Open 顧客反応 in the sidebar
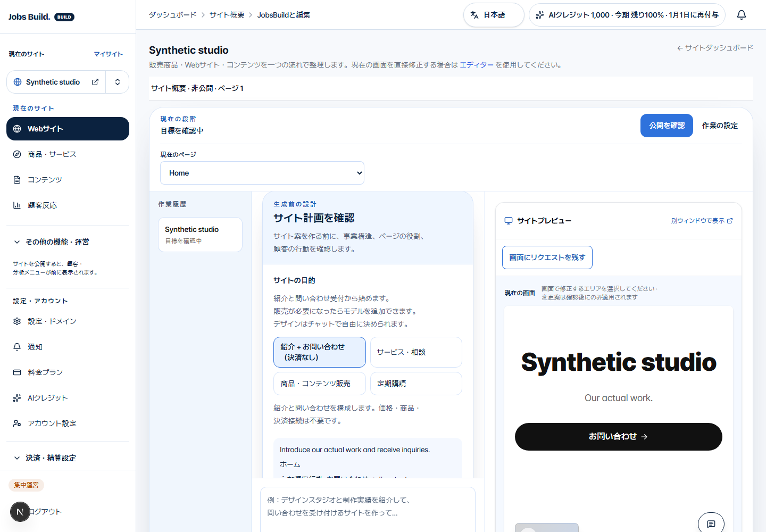The width and height of the screenshot is (766, 532). tap(68, 205)
